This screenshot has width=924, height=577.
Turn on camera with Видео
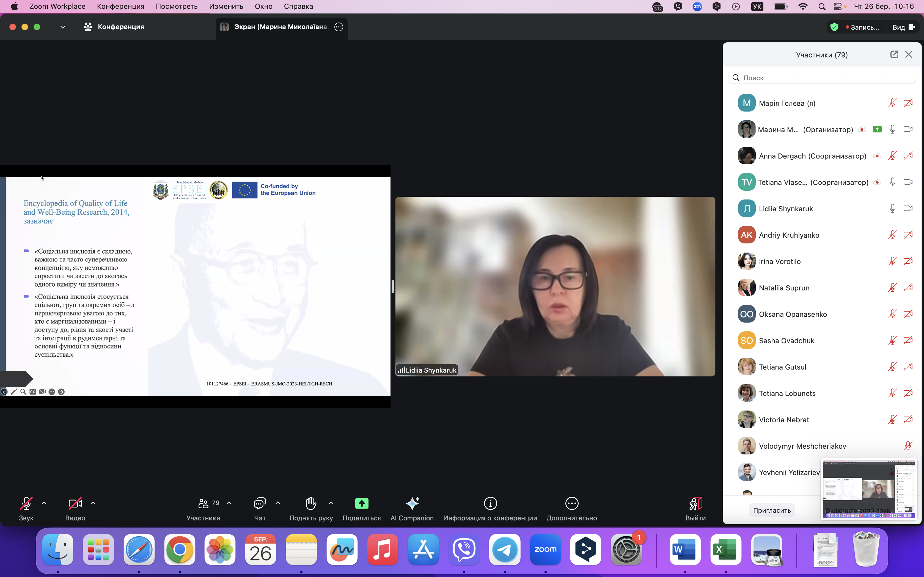tap(75, 503)
